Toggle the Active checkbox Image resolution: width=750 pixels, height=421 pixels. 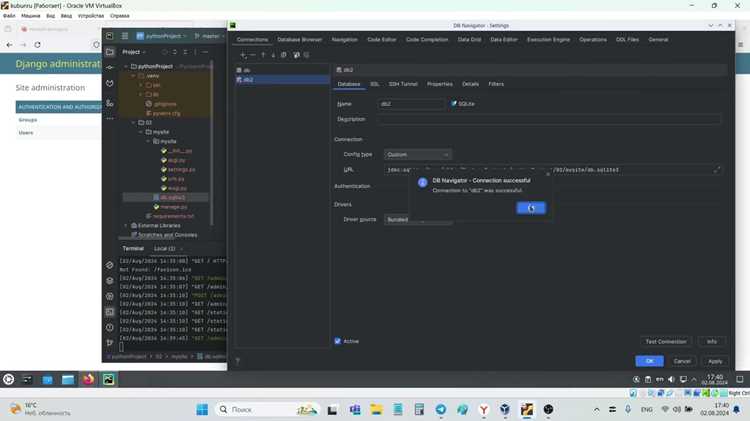pyautogui.click(x=338, y=341)
